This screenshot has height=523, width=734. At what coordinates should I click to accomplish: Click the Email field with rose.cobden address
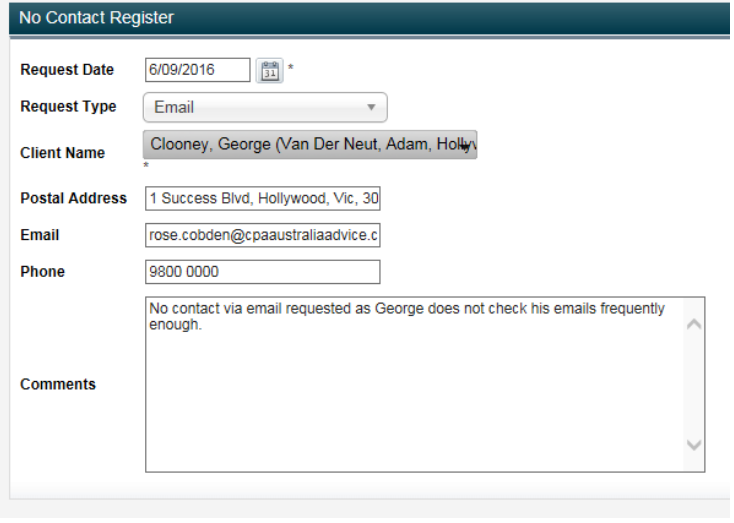pyautogui.click(x=264, y=236)
